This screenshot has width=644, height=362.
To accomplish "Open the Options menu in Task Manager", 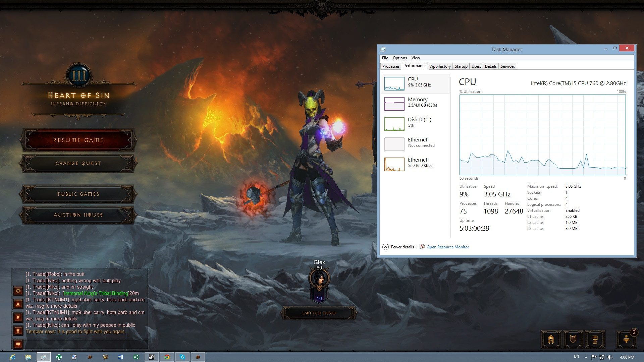I will 399,58.
